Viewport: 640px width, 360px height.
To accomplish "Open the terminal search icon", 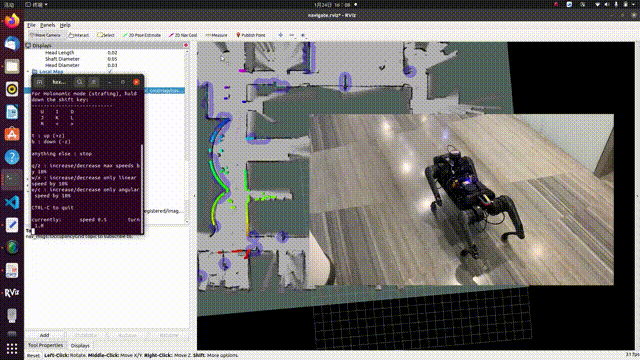I will tap(80, 82).
